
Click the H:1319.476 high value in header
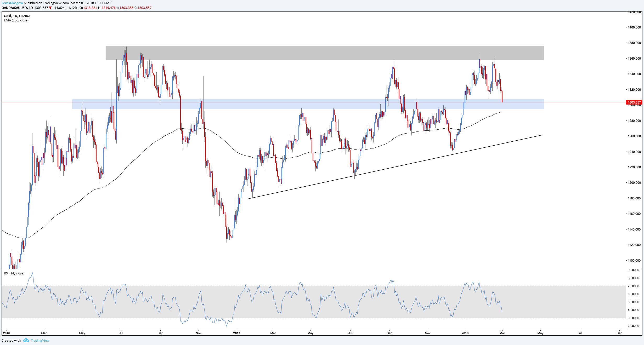point(107,8)
